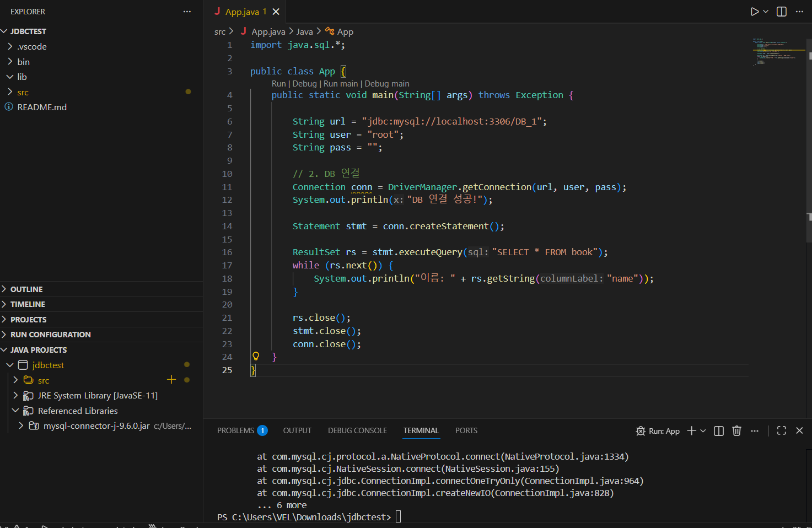This screenshot has width=812, height=528.
Task: Click the JRE System Library icon
Action: point(28,395)
